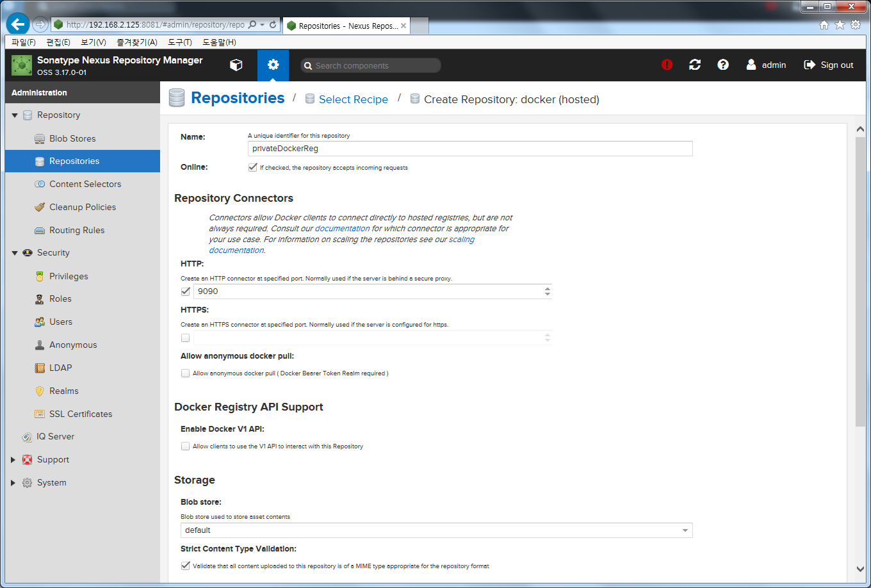This screenshot has height=588, width=871.
Task: Open the 편집(E) menu
Action: 58,42
